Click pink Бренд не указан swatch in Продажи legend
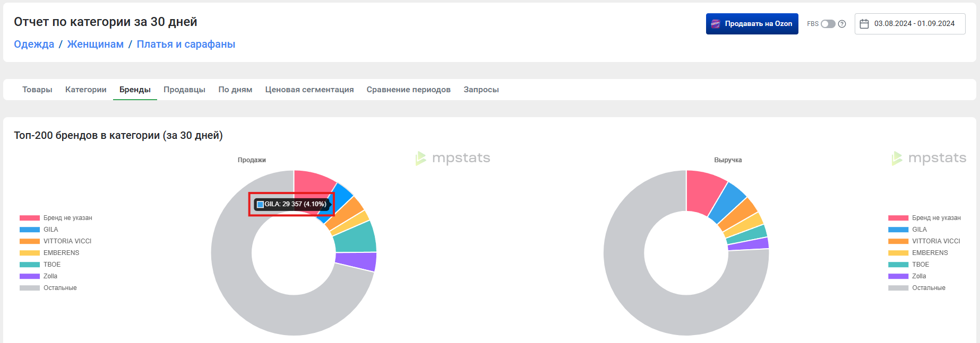The width and height of the screenshot is (980, 343). [x=30, y=218]
